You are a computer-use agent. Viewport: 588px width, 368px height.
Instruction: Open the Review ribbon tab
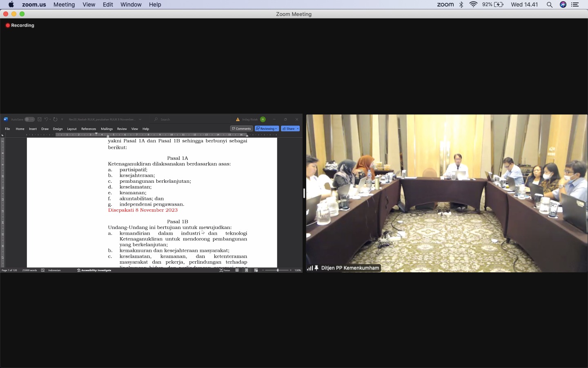pyautogui.click(x=122, y=129)
